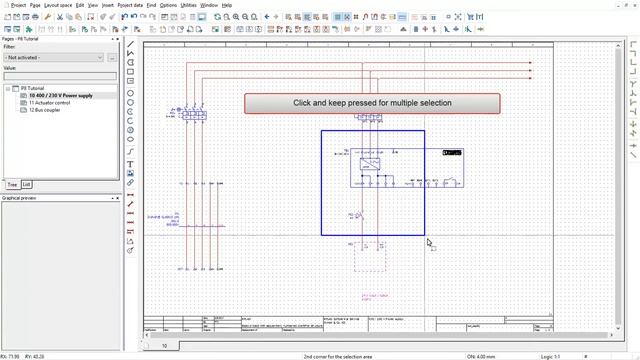The image size is (640, 360).
Task: Select the T-node connection symbol
Action: (x=633, y=84)
